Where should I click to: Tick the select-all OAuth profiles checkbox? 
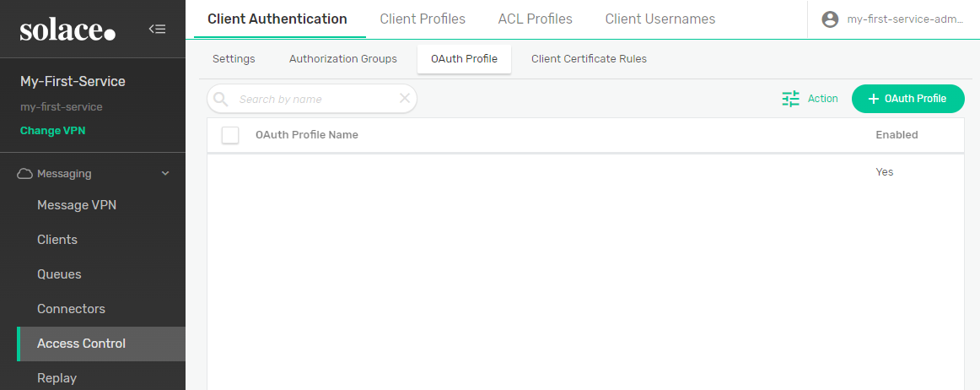click(230, 135)
